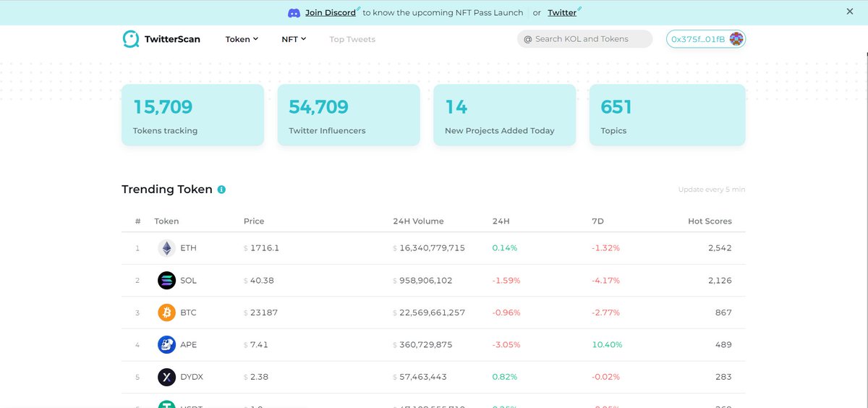
Task: Click DYDX price 2.38
Action: pyautogui.click(x=257, y=378)
